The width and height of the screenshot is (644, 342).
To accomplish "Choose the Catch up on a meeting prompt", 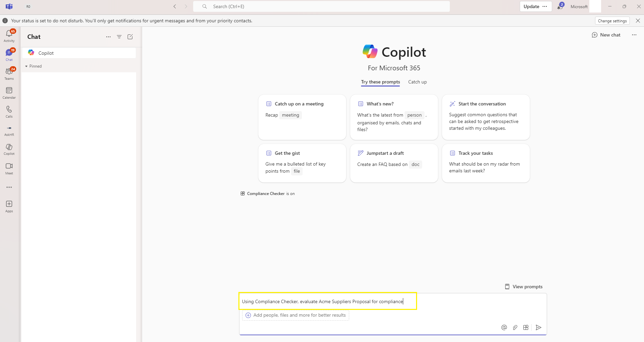I will click(x=302, y=117).
